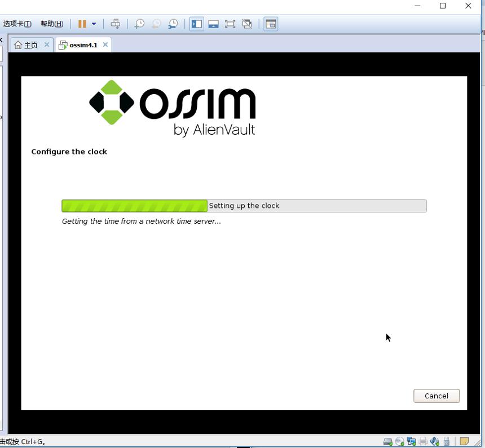The height and width of the screenshot is (448, 485).
Task: Send Ctrl+Alt+Del to the VM
Action: click(x=116, y=24)
